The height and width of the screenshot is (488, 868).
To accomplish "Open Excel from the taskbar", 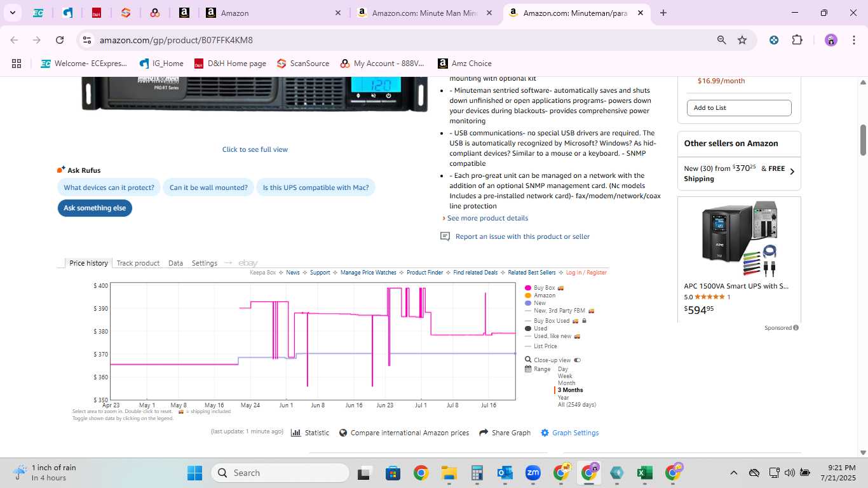I will [x=644, y=473].
